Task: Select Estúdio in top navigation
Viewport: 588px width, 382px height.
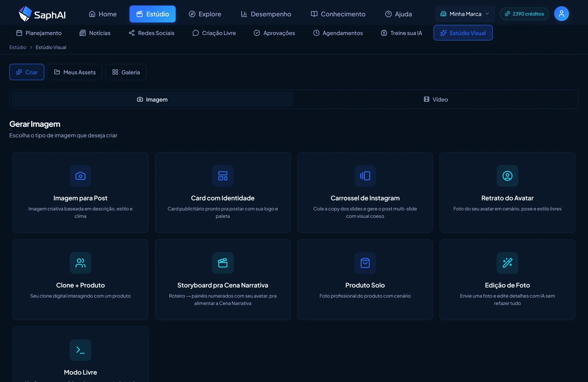Action: coord(152,14)
